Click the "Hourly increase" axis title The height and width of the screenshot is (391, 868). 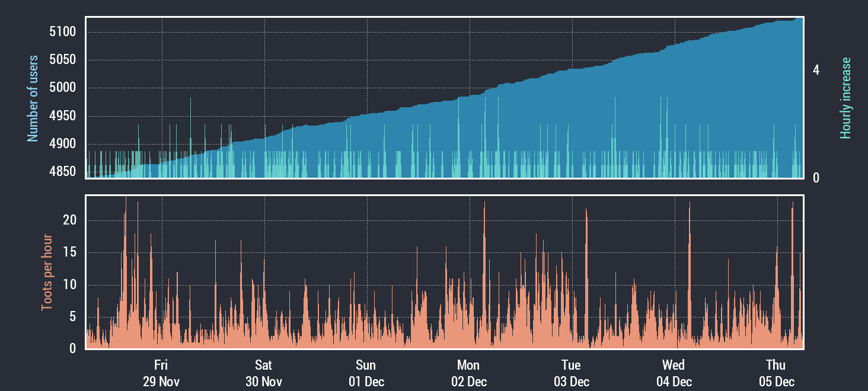click(845, 98)
